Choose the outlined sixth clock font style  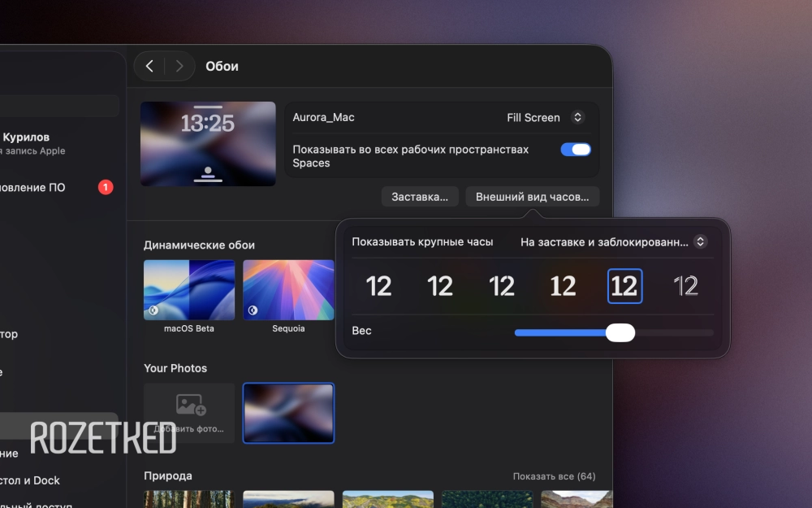pos(686,286)
